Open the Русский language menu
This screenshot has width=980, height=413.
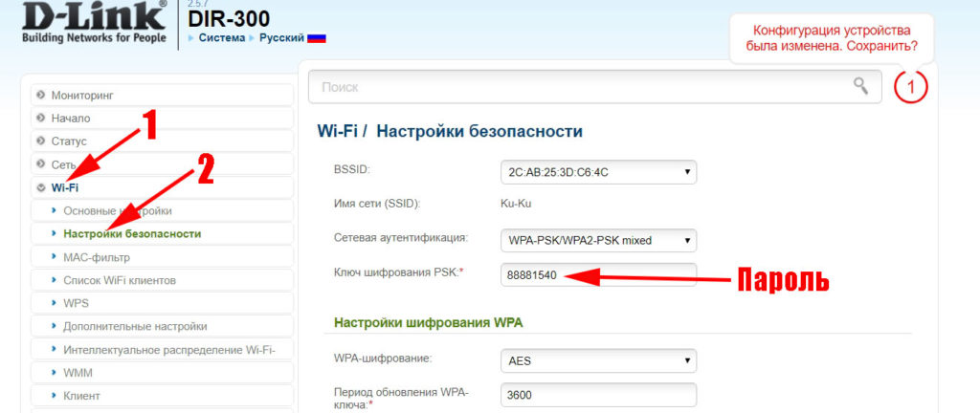(x=281, y=38)
